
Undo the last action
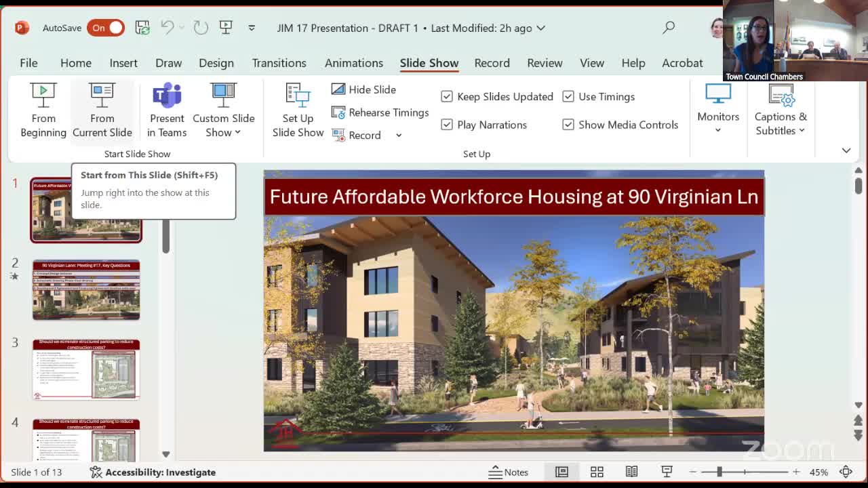click(x=167, y=28)
